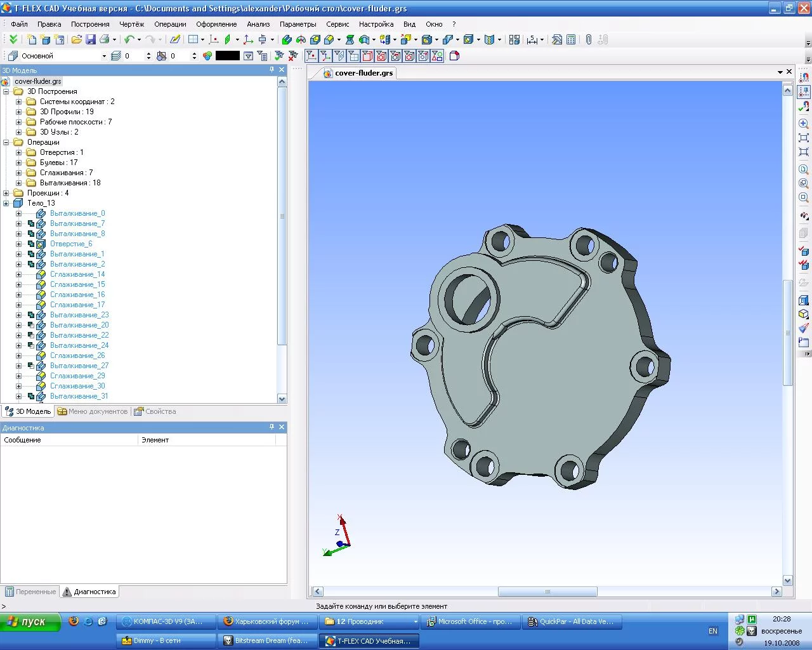Click the new 3D model cube icon
812x650 pixels.
point(46,39)
